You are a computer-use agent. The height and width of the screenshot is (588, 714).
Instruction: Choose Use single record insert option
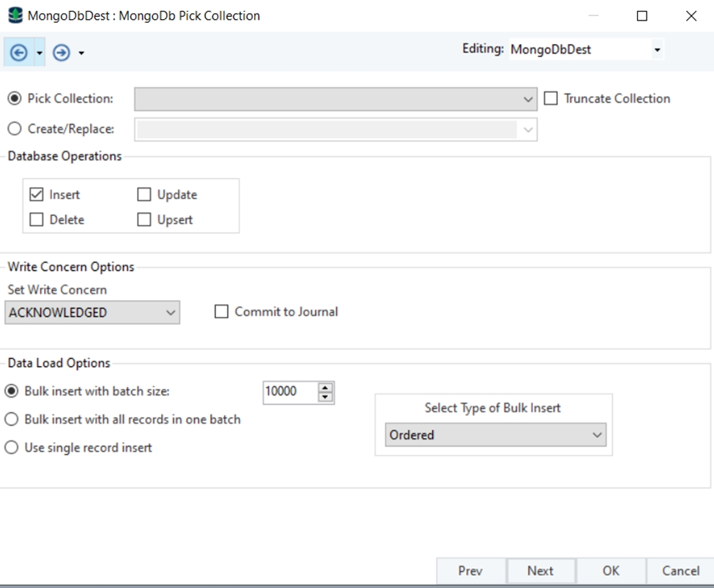pos(12,447)
